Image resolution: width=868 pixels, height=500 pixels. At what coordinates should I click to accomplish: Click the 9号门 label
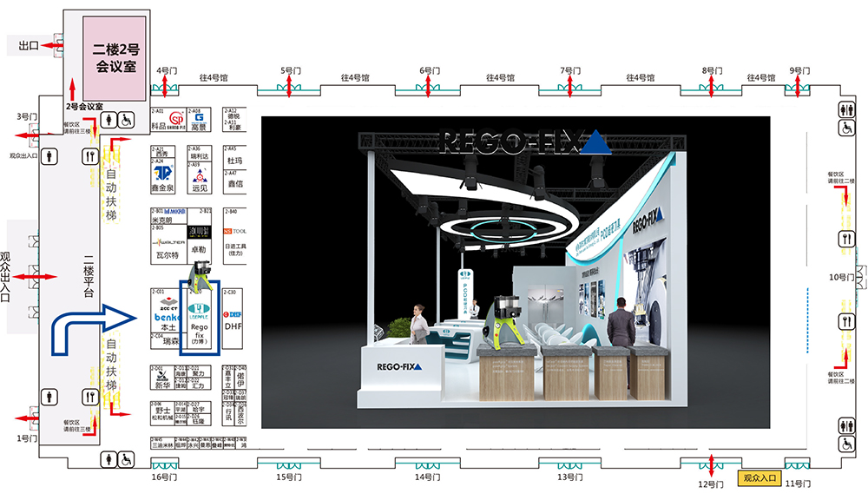(799, 71)
